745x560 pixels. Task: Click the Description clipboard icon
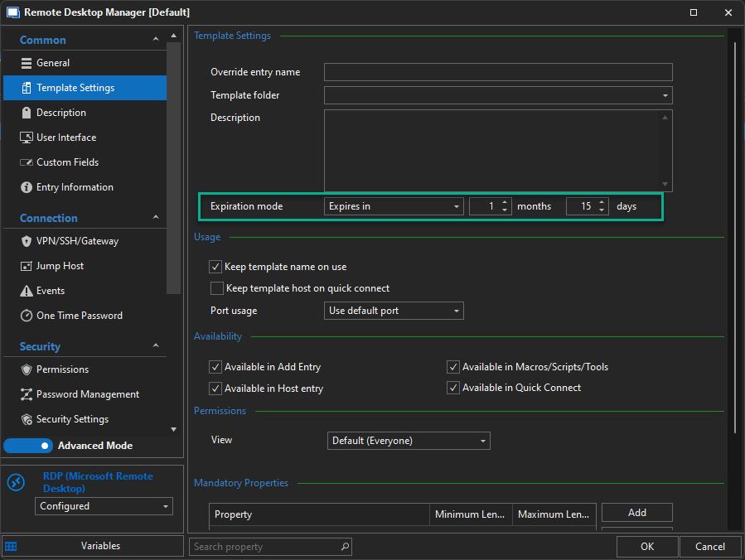point(27,113)
